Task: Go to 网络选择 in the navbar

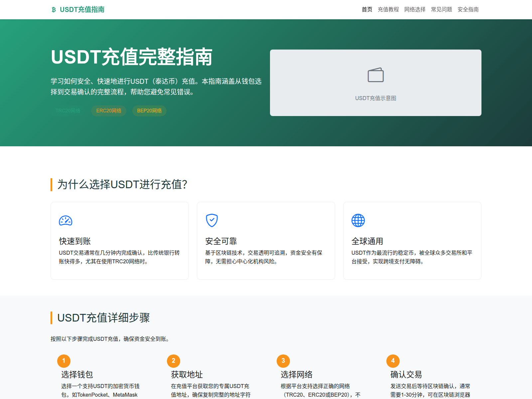Action: (415, 10)
